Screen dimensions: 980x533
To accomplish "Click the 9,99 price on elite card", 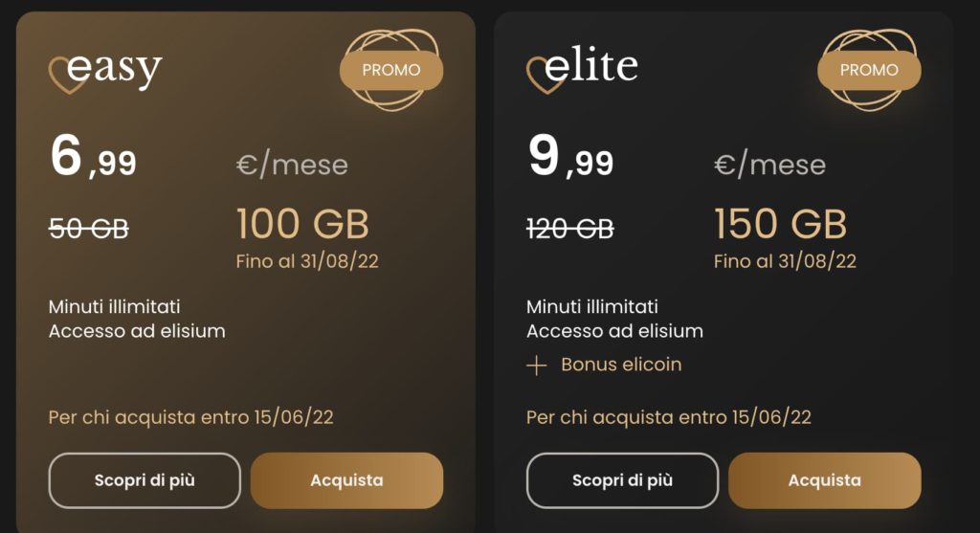I will [x=570, y=157].
